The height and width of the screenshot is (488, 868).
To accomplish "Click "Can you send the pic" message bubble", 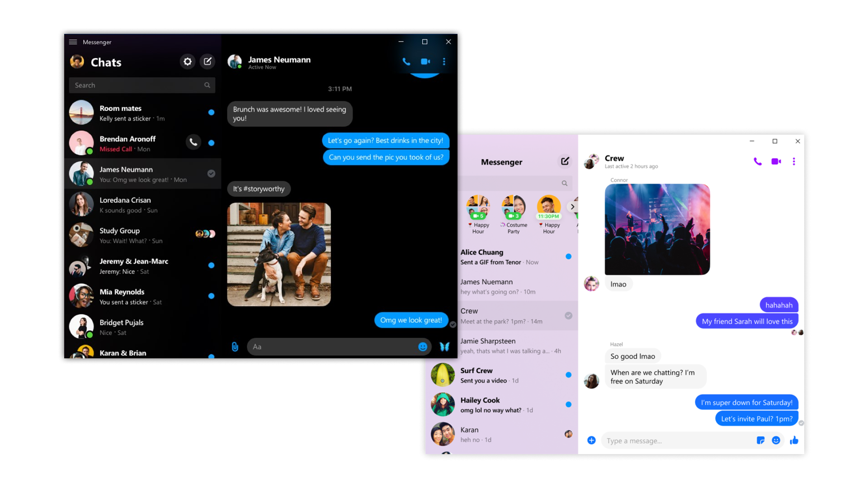I will click(x=386, y=157).
